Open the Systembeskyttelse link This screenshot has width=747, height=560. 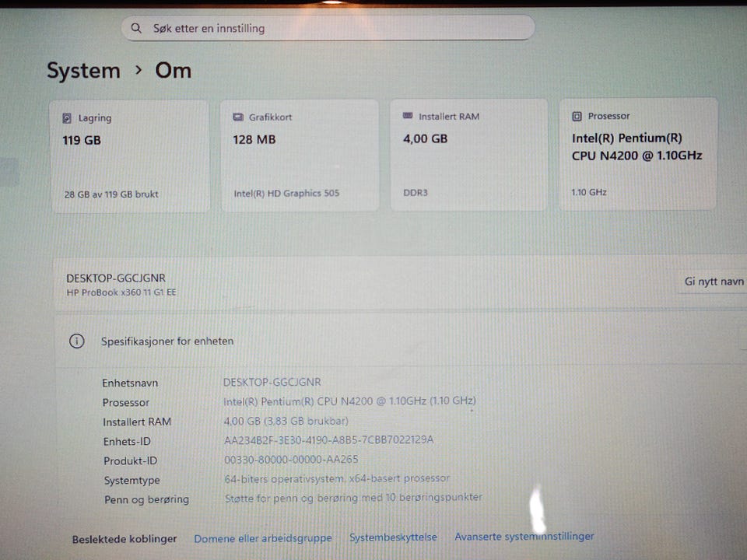pyautogui.click(x=393, y=537)
